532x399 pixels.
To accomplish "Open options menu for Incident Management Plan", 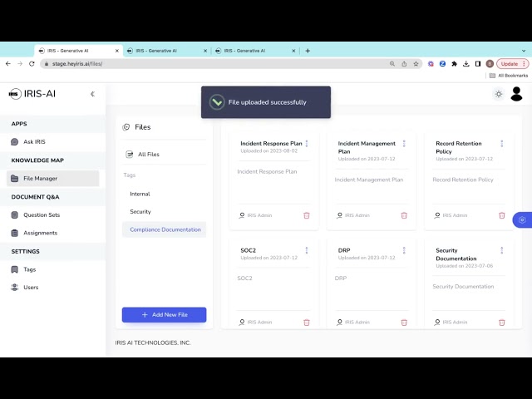I will point(404,144).
